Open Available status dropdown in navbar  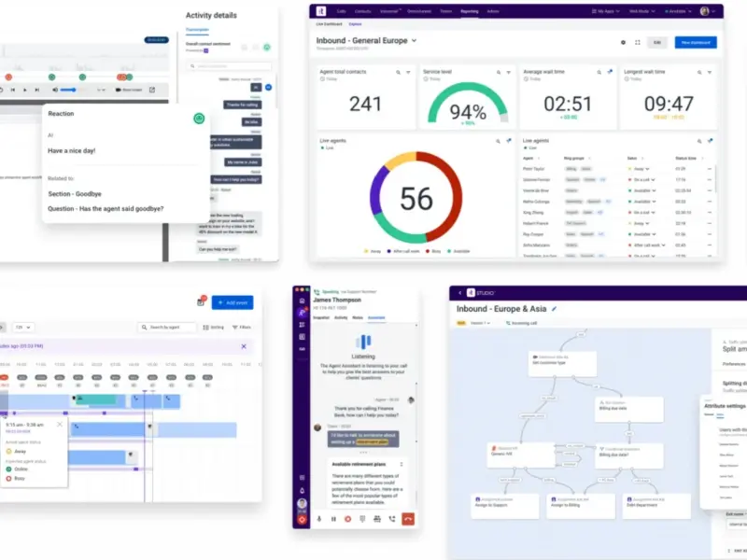click(678, 11)
